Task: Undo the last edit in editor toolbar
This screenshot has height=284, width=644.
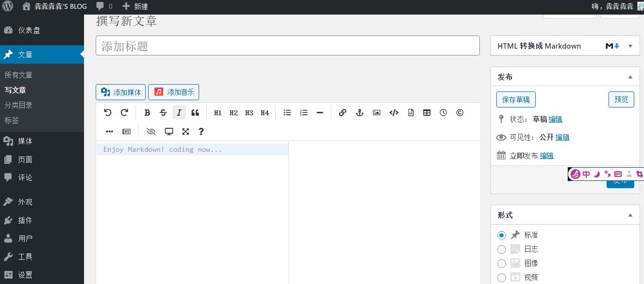Action: (x=108, y=112)
